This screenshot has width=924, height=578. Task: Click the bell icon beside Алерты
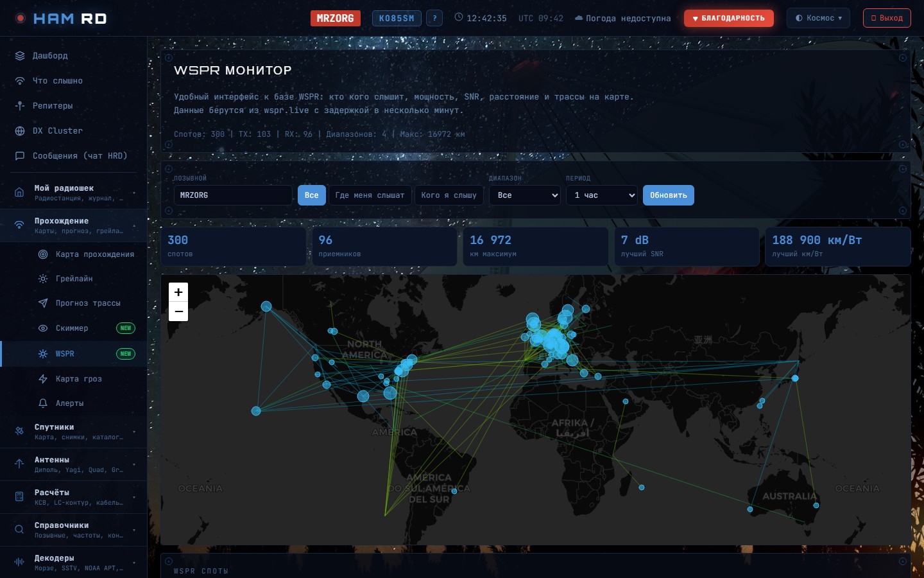(x=43, y=403)
